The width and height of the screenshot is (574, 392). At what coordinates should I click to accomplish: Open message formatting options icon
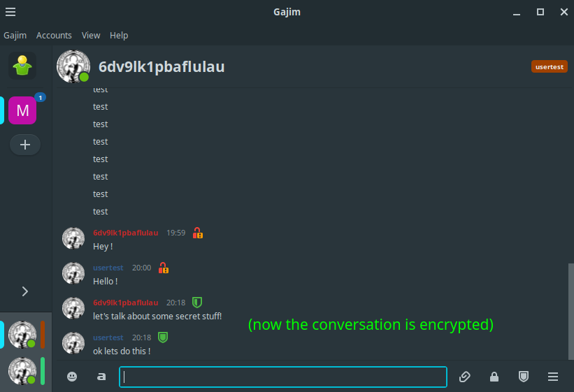(101, 376)
